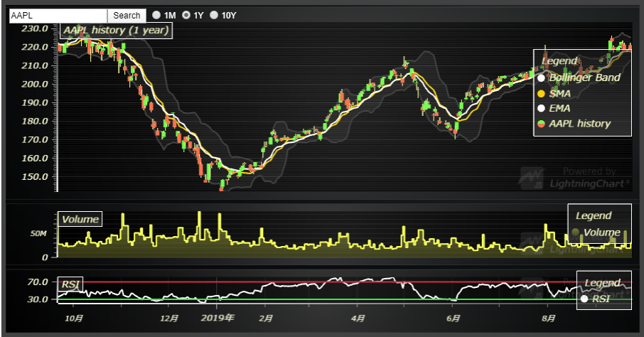Toggle the EMA legend marker
This screenshot has height=337, width=644.
pyautogui.click(x=542, y=109)
